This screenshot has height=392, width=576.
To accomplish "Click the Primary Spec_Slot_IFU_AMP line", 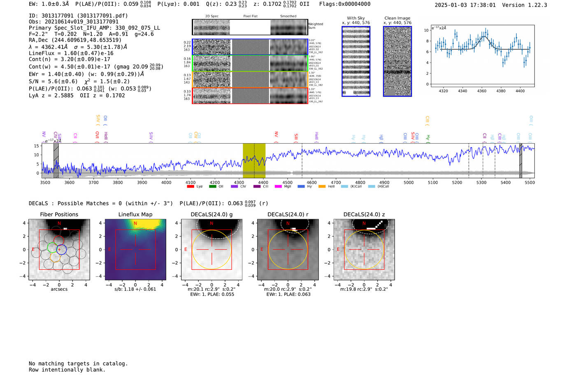I will [95, 28].
